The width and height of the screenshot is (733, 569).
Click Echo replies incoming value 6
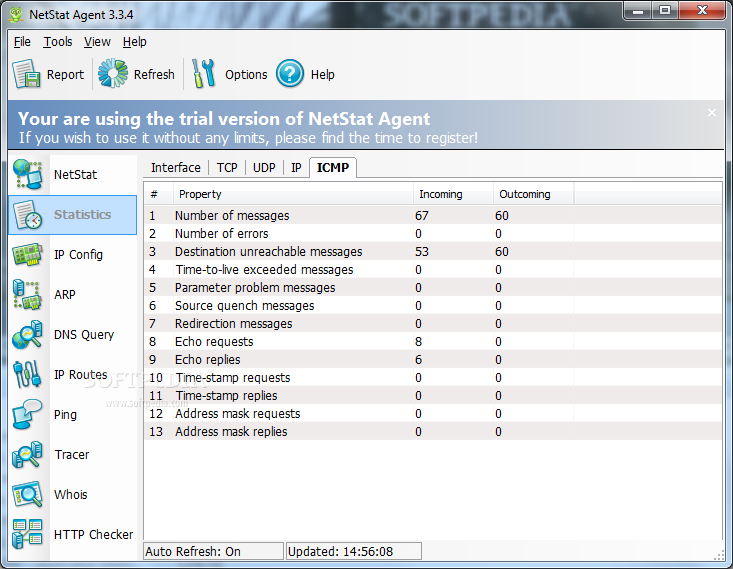(418, 360)
